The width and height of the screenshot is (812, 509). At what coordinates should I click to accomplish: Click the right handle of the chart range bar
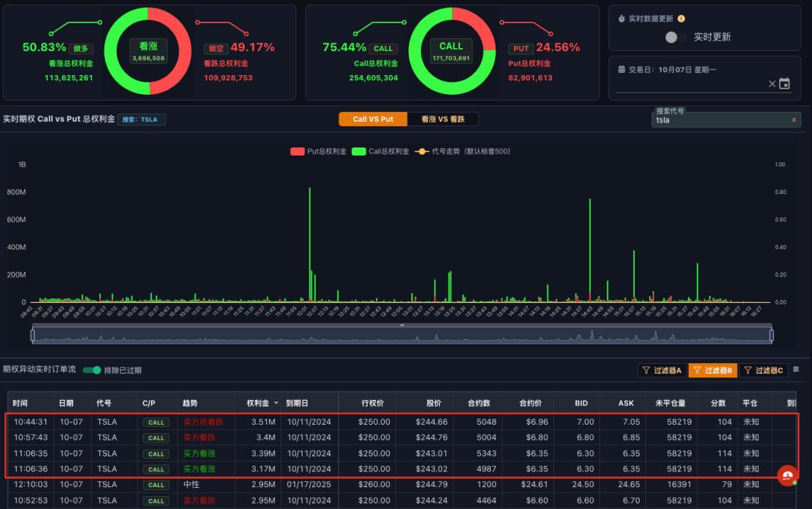pos(771,335)
